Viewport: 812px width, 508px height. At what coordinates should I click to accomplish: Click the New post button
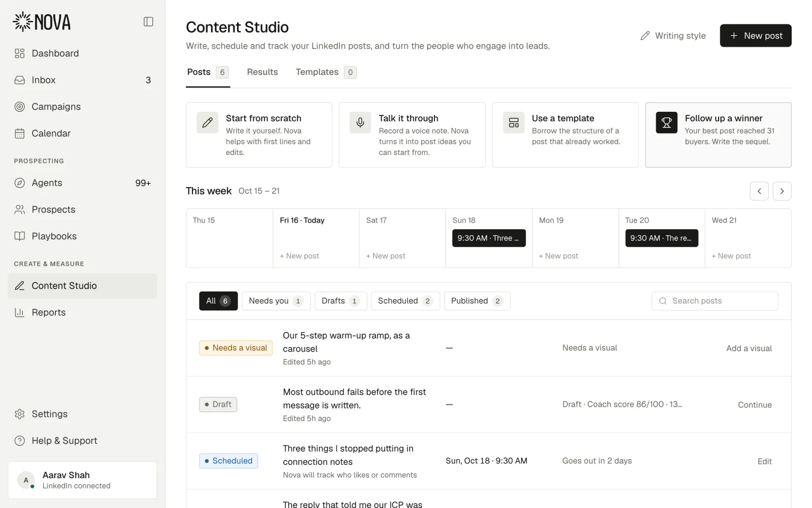756,36
